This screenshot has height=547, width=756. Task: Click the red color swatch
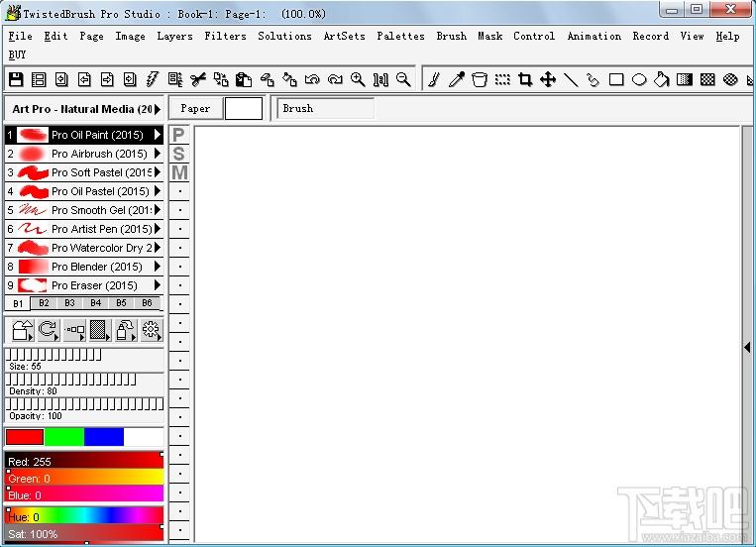[25, 437]
